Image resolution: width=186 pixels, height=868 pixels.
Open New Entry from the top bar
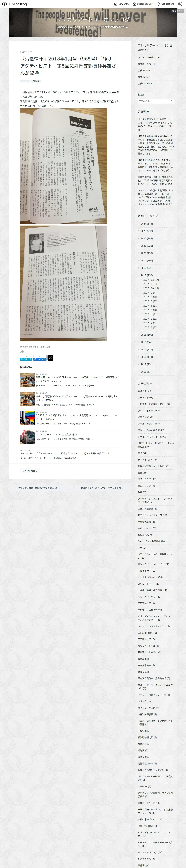click(x=122, y=4)
